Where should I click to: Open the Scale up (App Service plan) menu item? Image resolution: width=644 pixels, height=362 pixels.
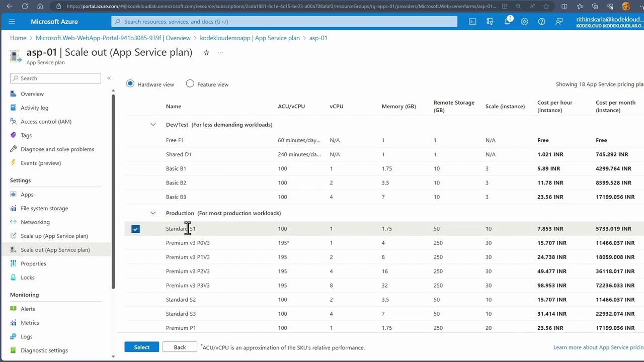click(x=54, y=236)
